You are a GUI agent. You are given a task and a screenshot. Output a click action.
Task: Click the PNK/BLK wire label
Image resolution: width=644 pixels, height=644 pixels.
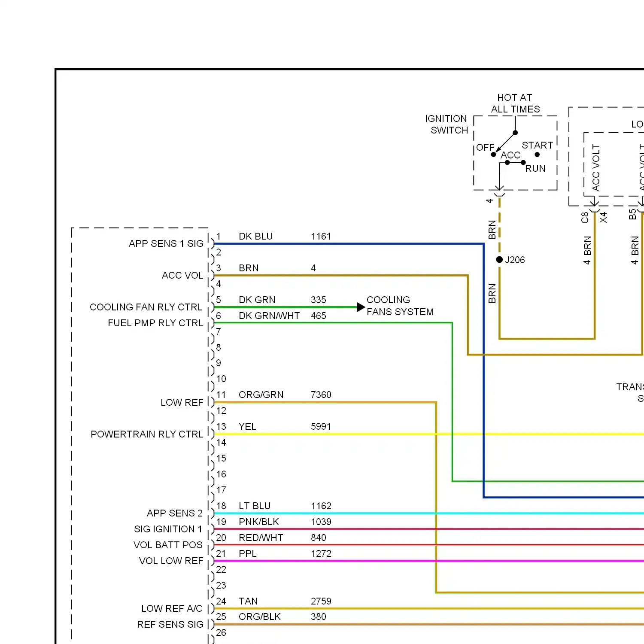pyautogui.click(x=258, y=522)
